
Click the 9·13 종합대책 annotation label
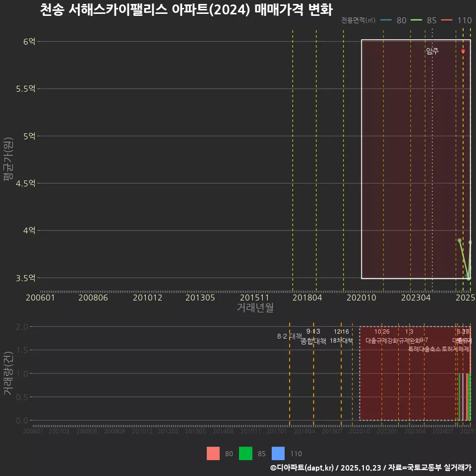click(312, 336)
